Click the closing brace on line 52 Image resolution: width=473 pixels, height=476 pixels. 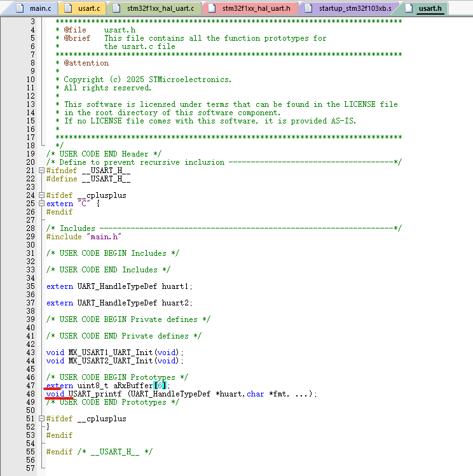click(48, 427)
